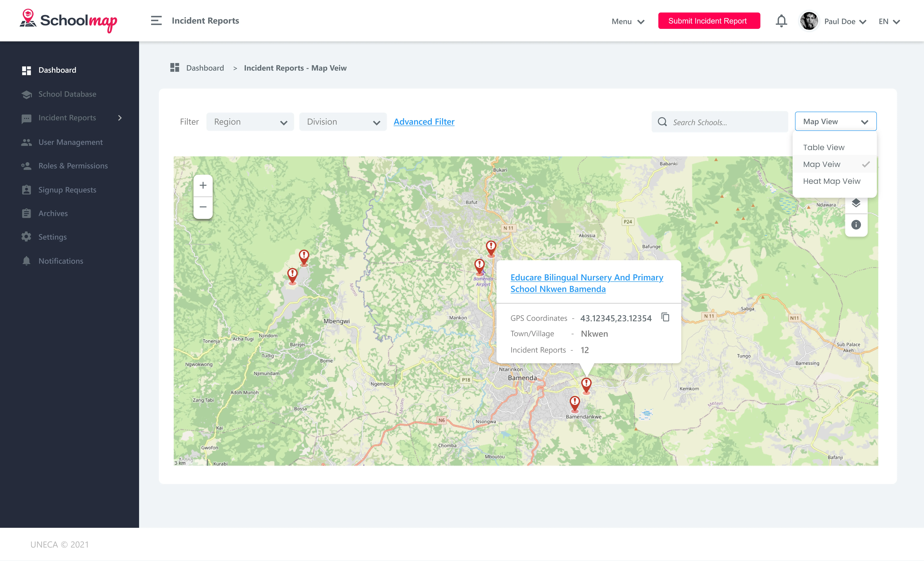Click Incident Reports - Map Veiw breadcrumb
This screenshot has height=561, width=924.
tap(295, 68)
